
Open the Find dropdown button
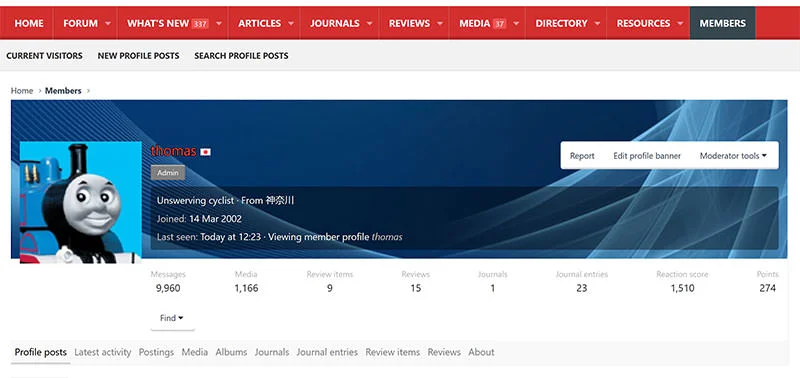point(172,318)
